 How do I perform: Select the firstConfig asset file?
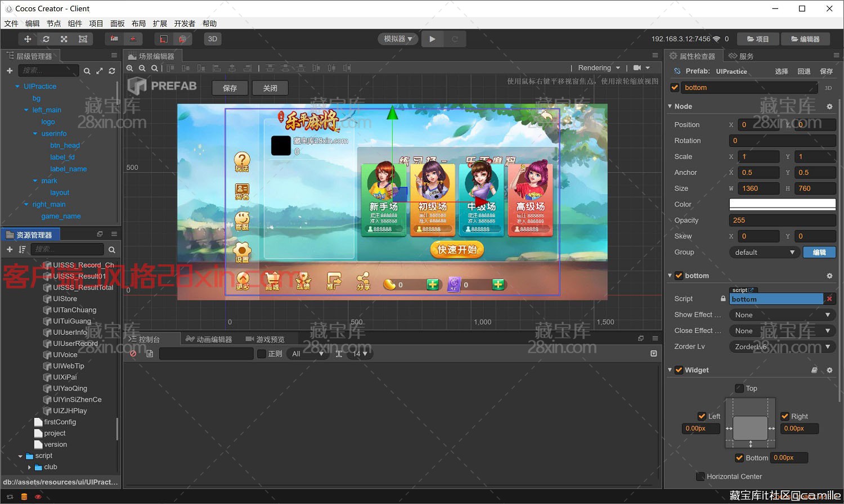point(60,422)
